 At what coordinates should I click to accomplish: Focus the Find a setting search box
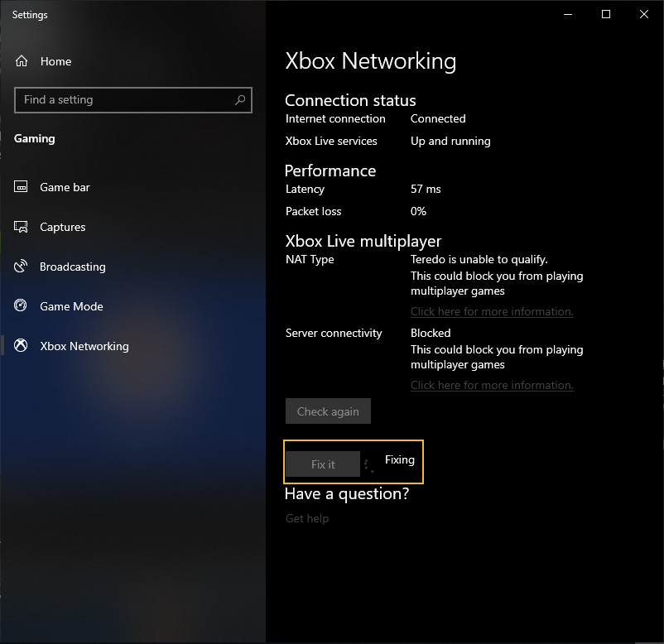coord(133,100)
